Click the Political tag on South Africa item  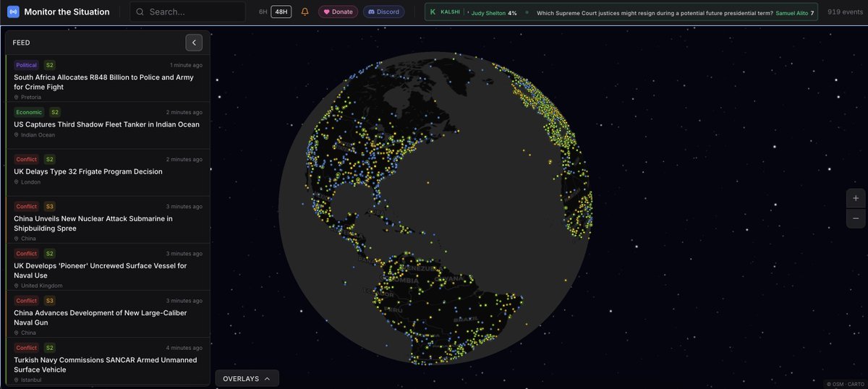click(27, 65)
